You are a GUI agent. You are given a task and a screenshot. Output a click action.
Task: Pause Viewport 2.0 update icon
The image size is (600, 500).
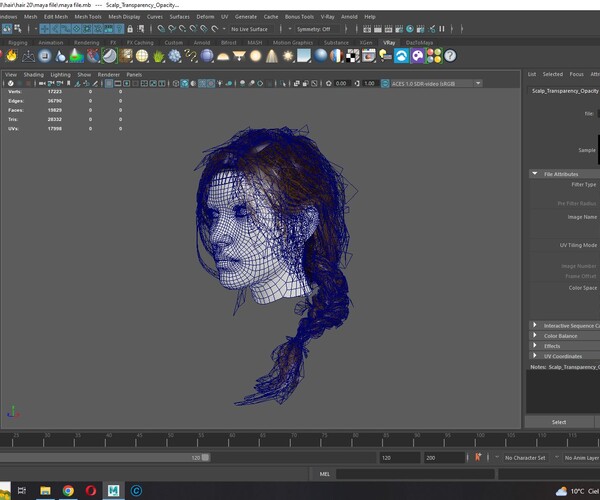coord(442,29)
